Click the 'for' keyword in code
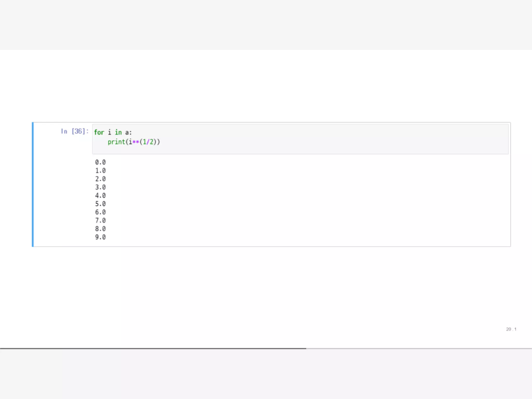This screenshot has width=532, height=399. tap(99, 132)
